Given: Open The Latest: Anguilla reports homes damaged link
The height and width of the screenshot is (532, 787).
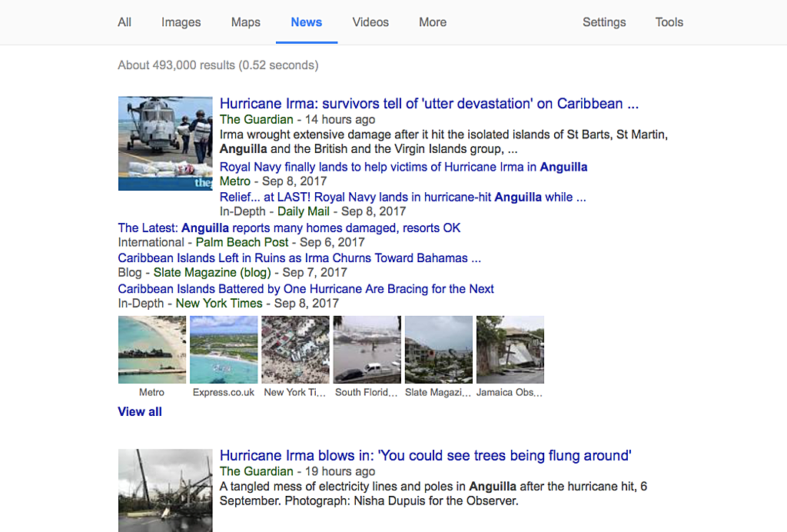Looking at the screenshot, I should click(x=289, y=228).
